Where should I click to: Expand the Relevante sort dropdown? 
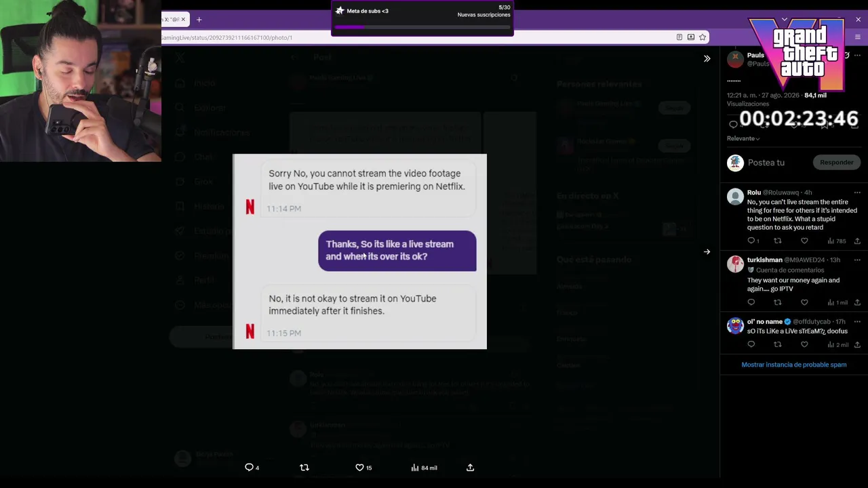tap(743, 138)
